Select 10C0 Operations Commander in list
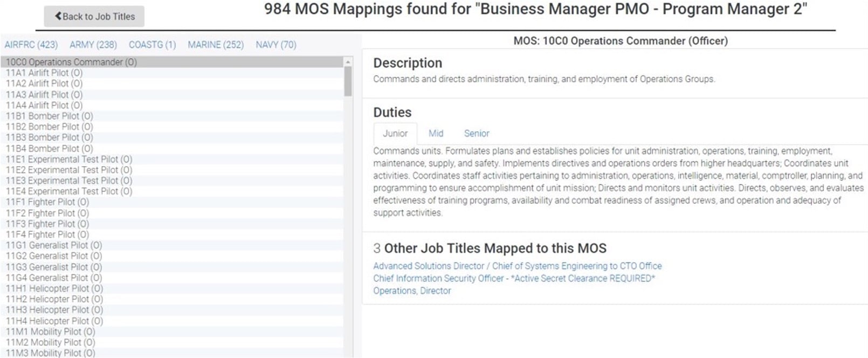868x358 pixels. (x=71, y=62)
